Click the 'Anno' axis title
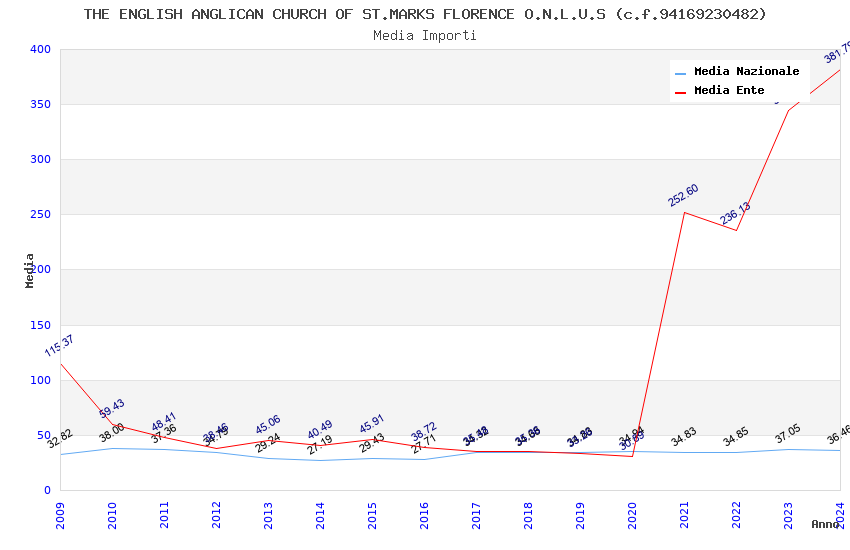This screenshot has height=550, width=850. 825,524
